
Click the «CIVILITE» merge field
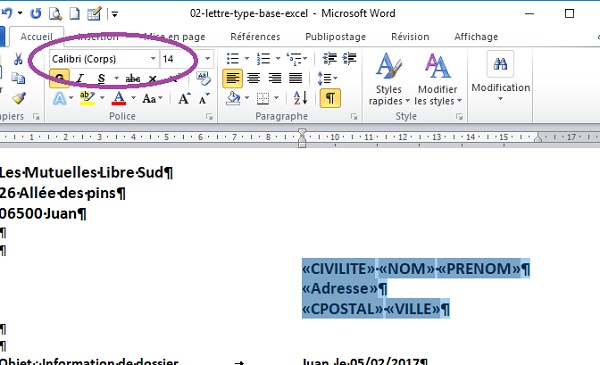(339, 268)
